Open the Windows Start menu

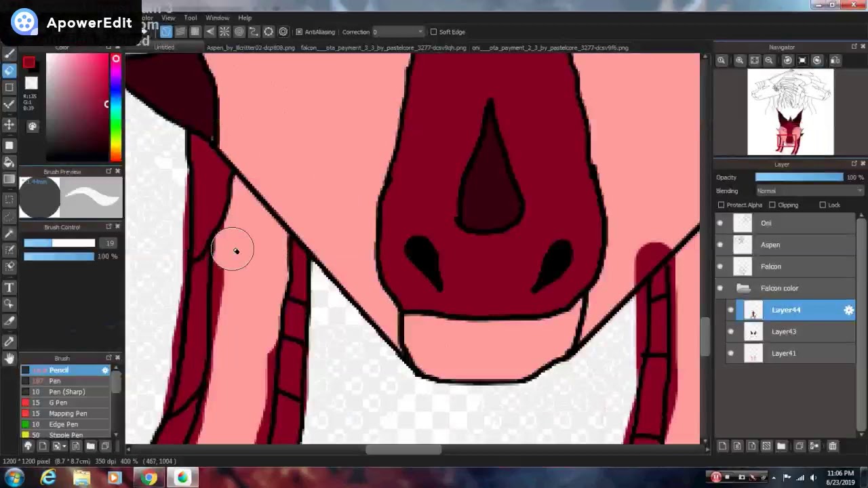click(x=14, y=478)
